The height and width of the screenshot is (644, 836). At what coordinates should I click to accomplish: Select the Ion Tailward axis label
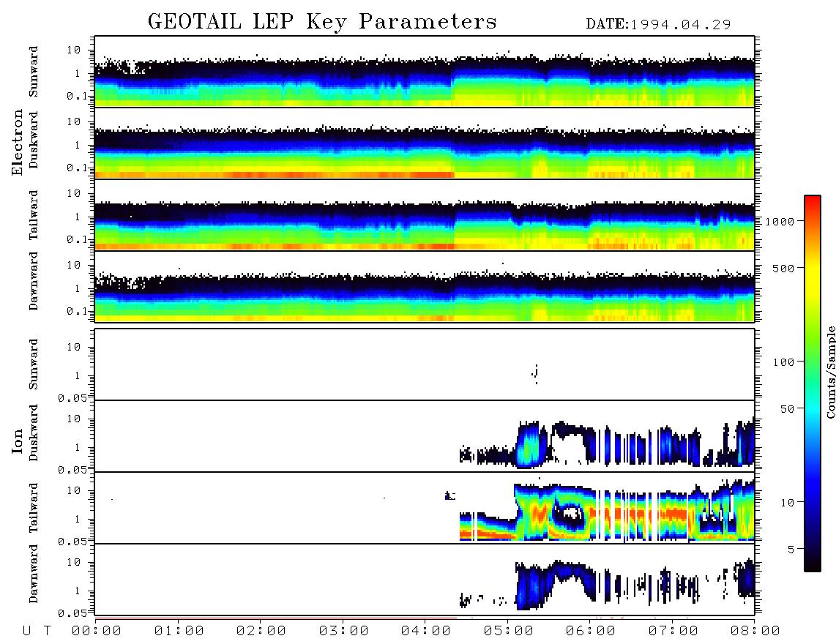[34, 508]
